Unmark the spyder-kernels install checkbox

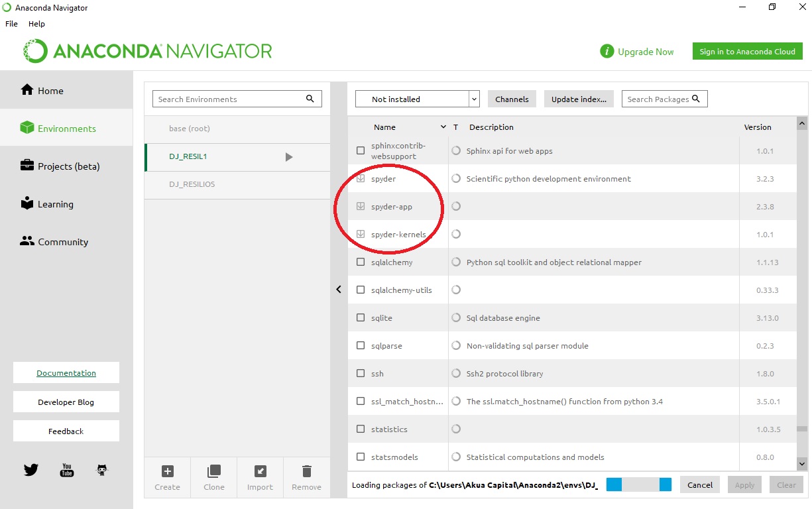(361, 234)
